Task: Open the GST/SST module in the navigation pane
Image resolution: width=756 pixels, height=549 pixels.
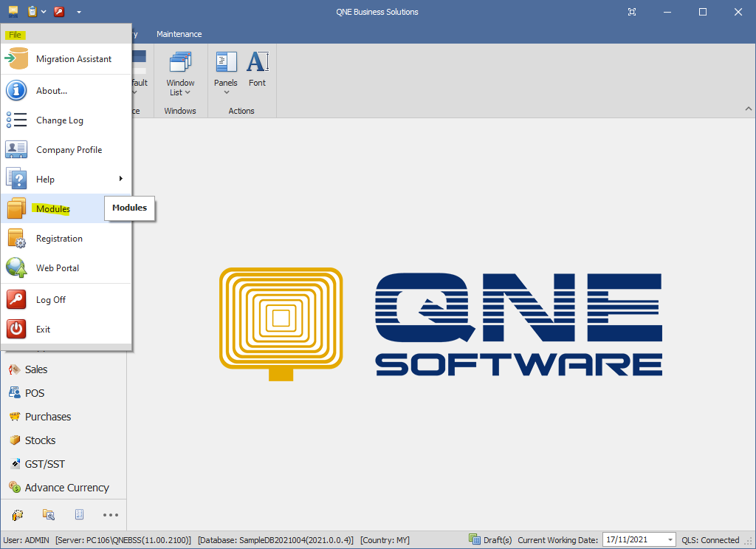Action: point(63,464)
